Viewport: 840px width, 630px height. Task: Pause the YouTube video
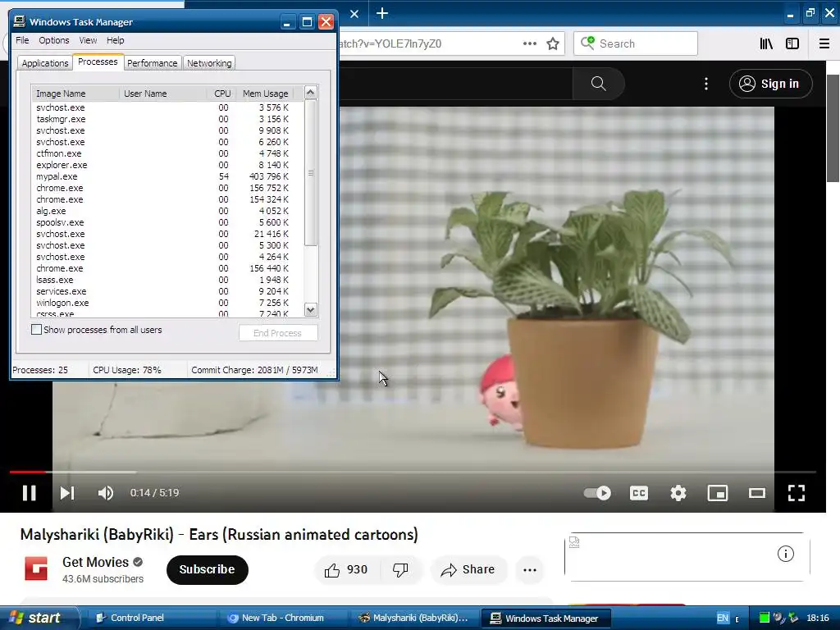(30, 493)
